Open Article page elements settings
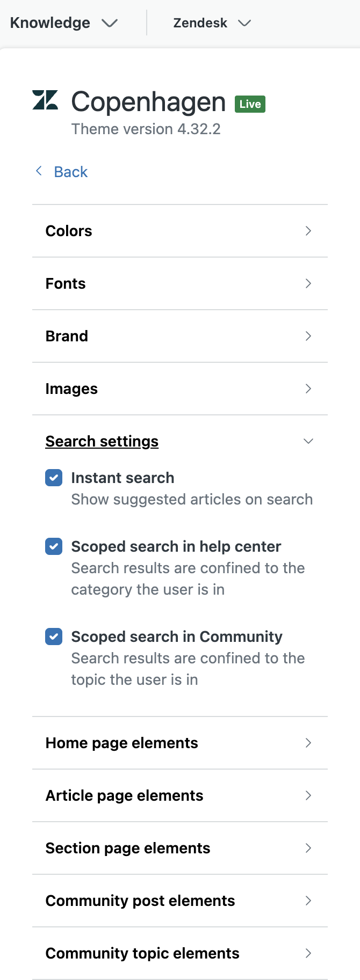Viewport: 360px width, 980px height. click(x=125, y=795)
